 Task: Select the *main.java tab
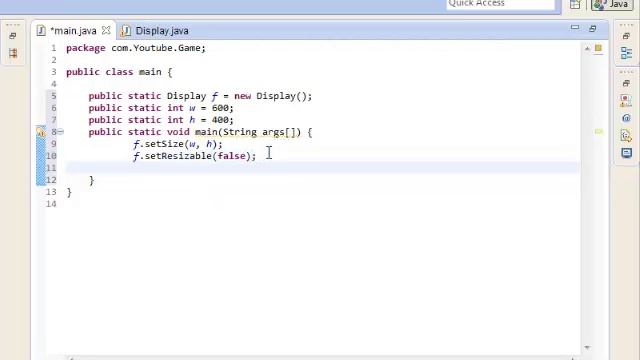point(73,31)
